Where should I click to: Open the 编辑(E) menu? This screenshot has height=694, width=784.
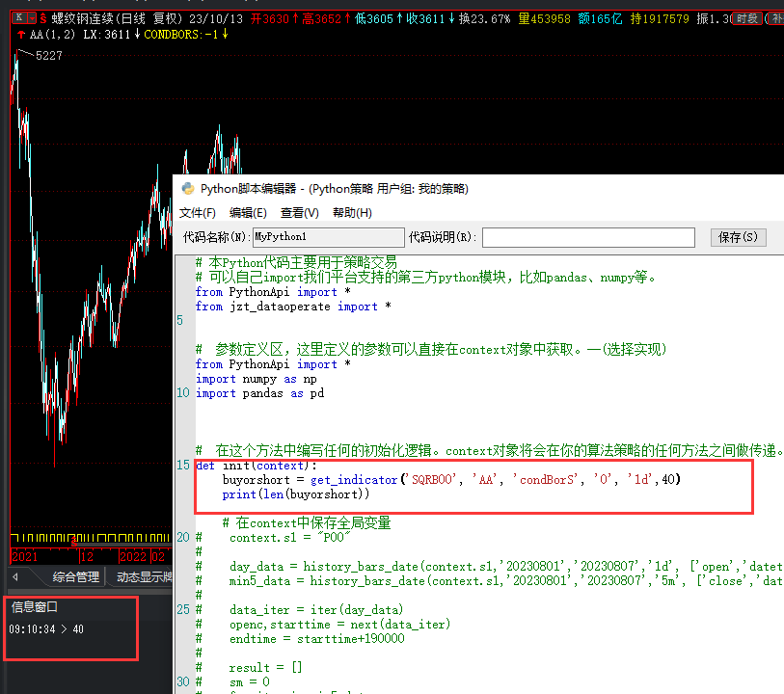[x=248, y=213]
